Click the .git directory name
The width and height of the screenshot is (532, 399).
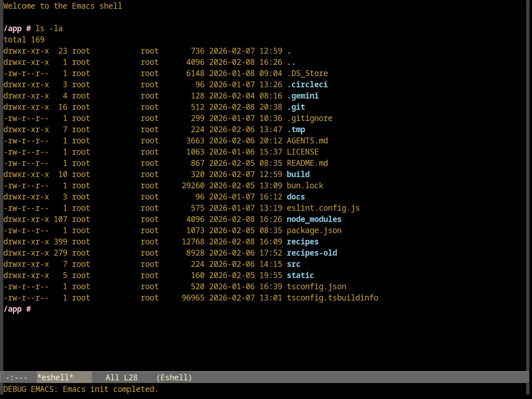[x=296, y=107]
